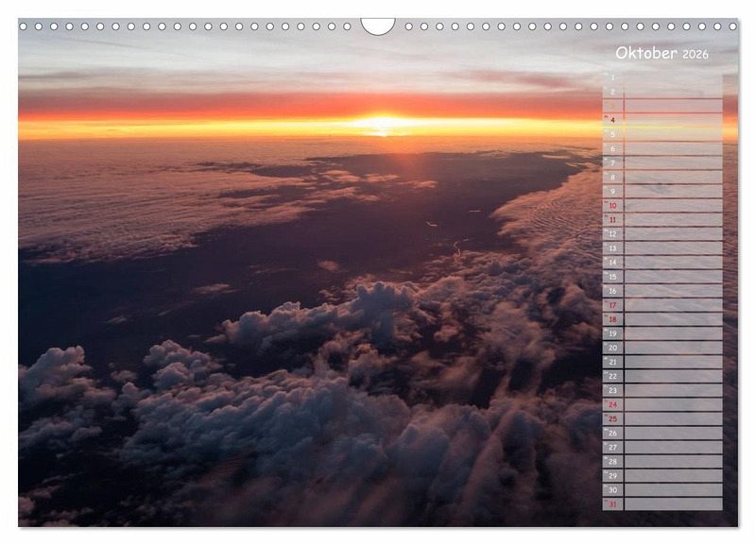
Task: Click the note row for day 7
Action: pyautogui.click(x=673, y=162)
